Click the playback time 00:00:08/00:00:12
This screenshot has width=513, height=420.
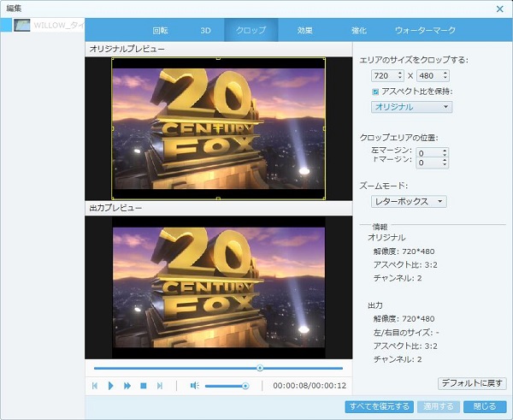pos(310,386)
